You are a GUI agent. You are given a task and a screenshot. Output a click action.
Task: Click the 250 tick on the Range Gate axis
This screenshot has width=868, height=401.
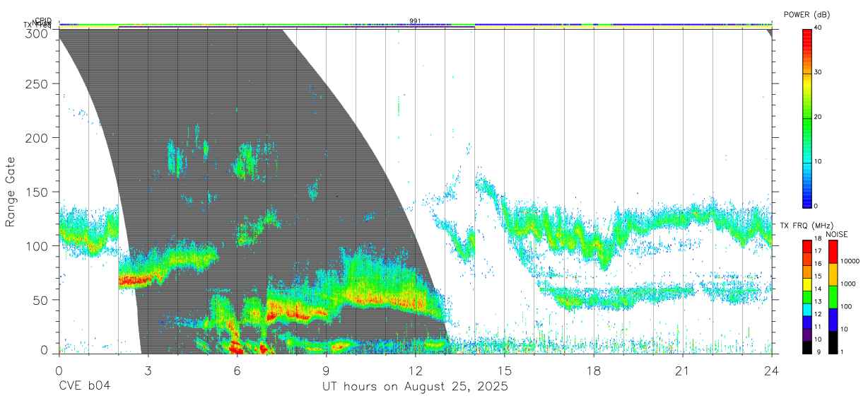36,84
